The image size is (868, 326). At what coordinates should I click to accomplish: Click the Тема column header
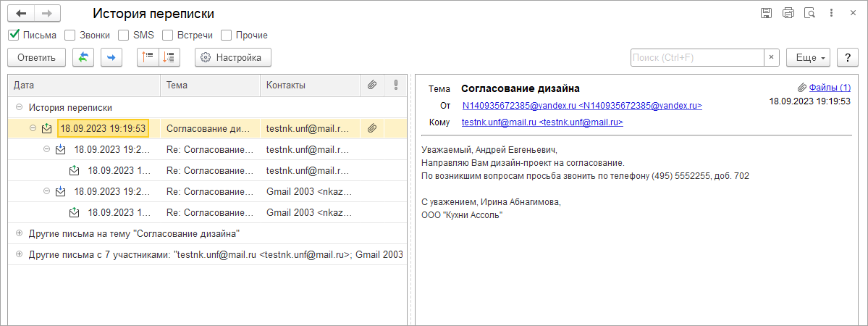tap(177, 85)
